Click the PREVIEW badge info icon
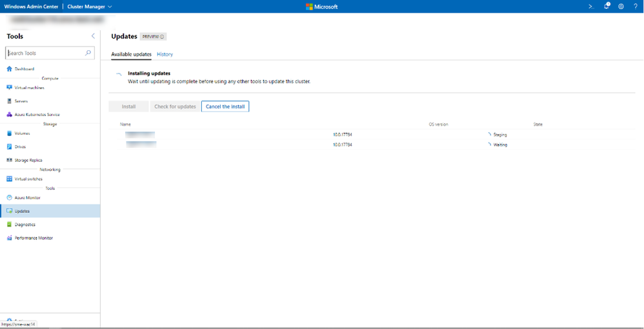Image resolution: width=644 pixels, height=329 pixels. pos(162,37)
